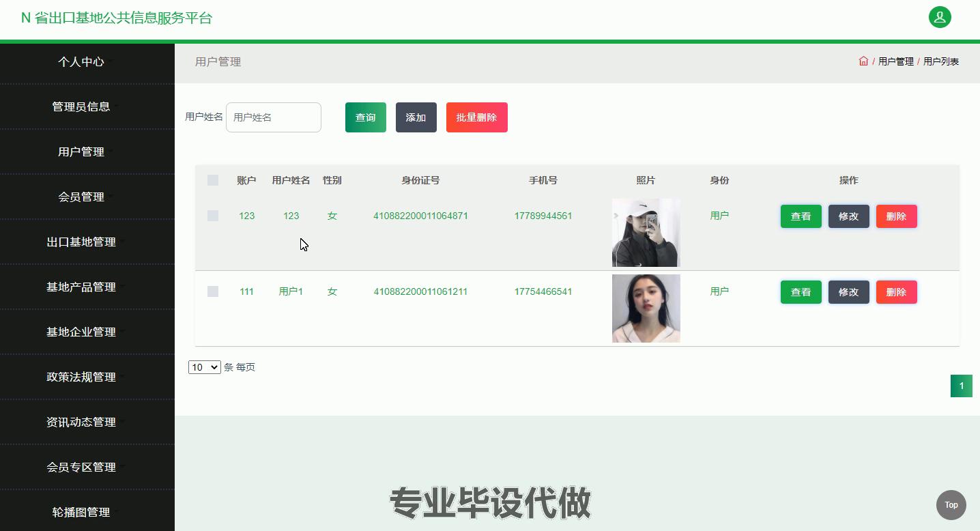Click phone number 17789944561

pyautogui.click(x=543, y=216)
